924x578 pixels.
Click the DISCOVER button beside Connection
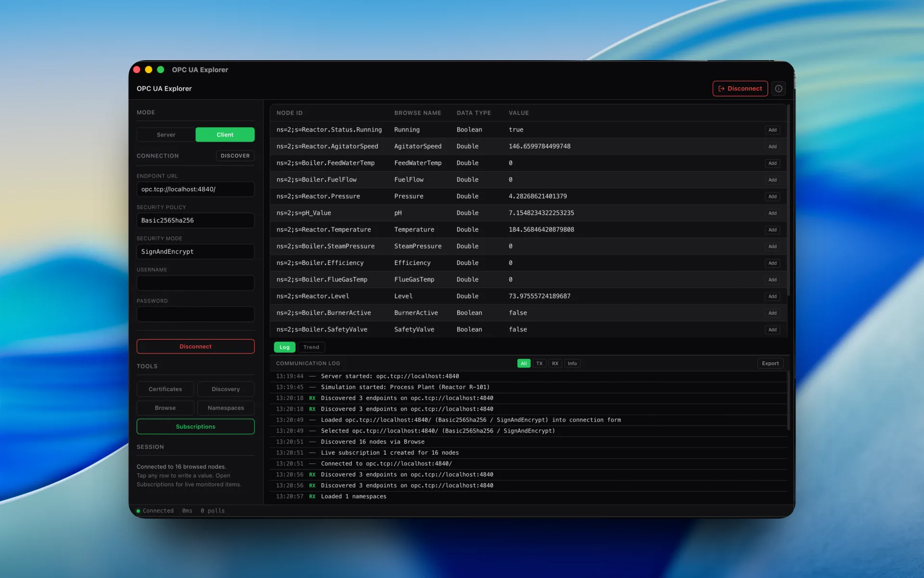tap(235, 156)
